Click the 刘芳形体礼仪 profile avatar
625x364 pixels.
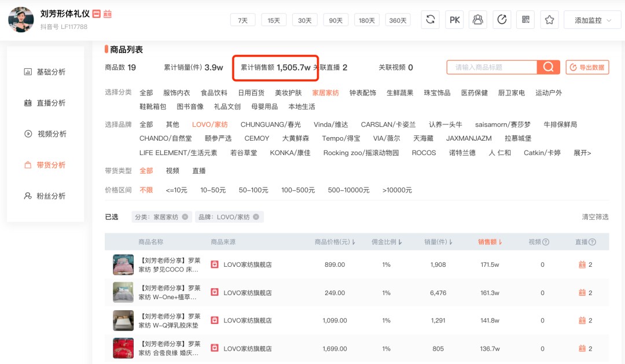coord(21,20)
